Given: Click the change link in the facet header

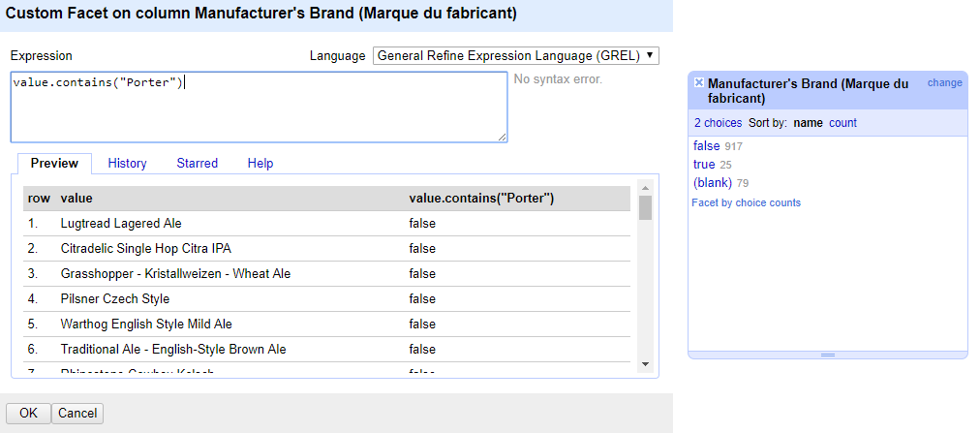Looking at the screenshot, I should click(944, 82).
